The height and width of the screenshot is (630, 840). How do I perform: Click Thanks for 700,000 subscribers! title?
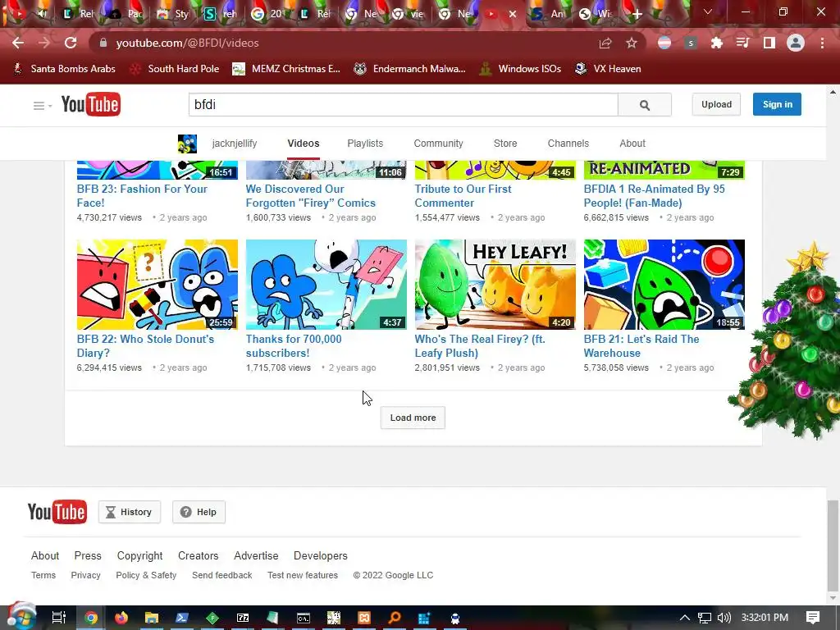pos(294,346)
